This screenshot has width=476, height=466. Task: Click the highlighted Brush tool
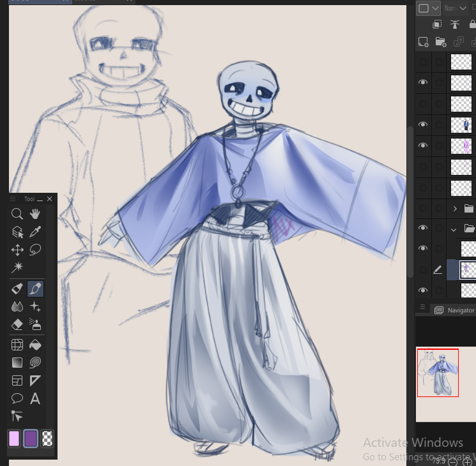35,289
